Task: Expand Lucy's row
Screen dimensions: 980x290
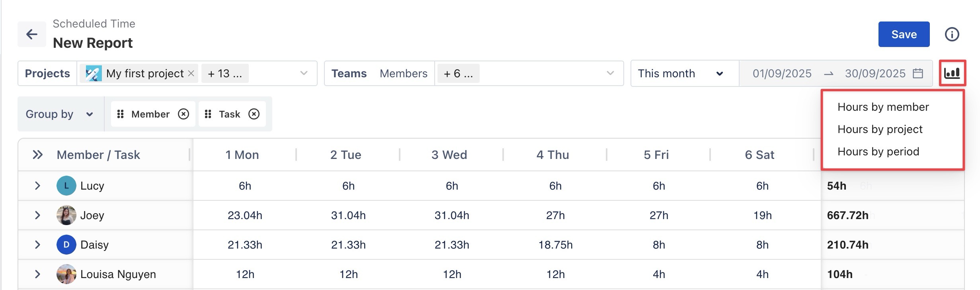Action: pos(37,186)
